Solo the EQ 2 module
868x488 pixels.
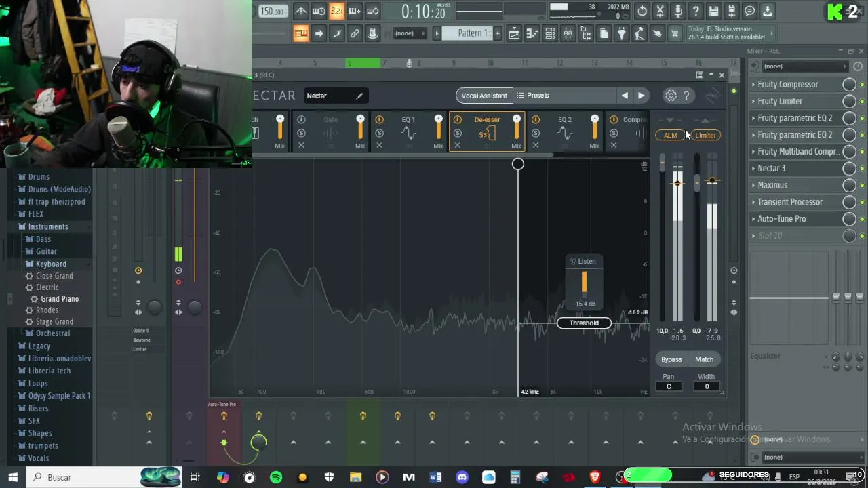(x=536, y=133)
